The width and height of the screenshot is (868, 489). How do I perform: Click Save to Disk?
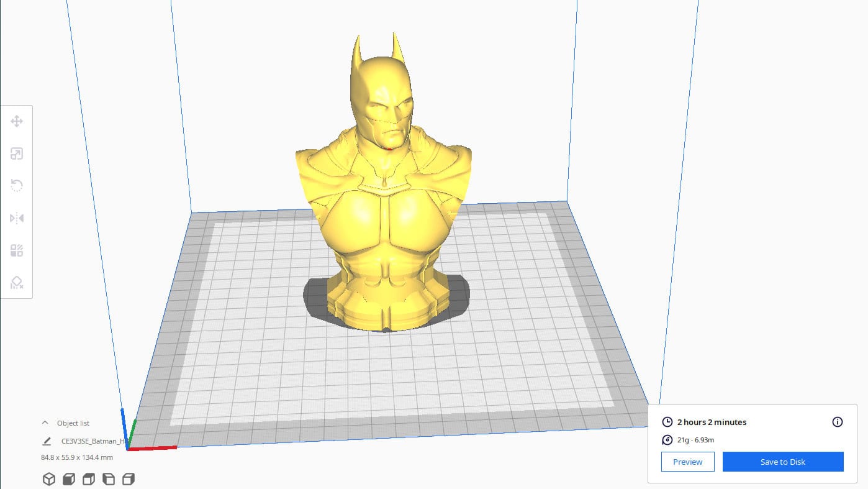click(x=782, y=462)
